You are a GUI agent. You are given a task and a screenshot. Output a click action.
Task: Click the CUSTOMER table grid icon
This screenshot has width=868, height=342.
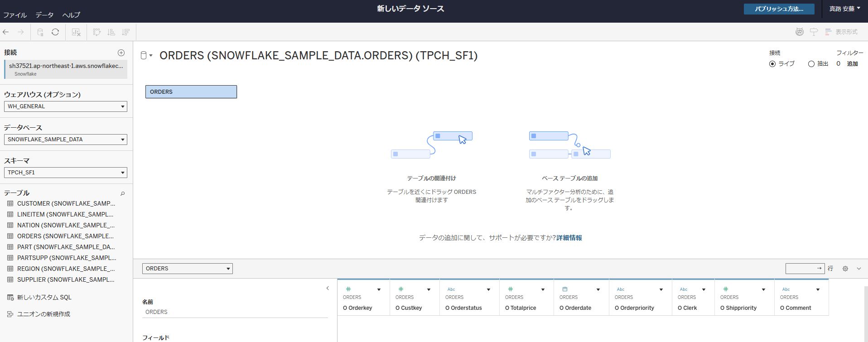10,203
